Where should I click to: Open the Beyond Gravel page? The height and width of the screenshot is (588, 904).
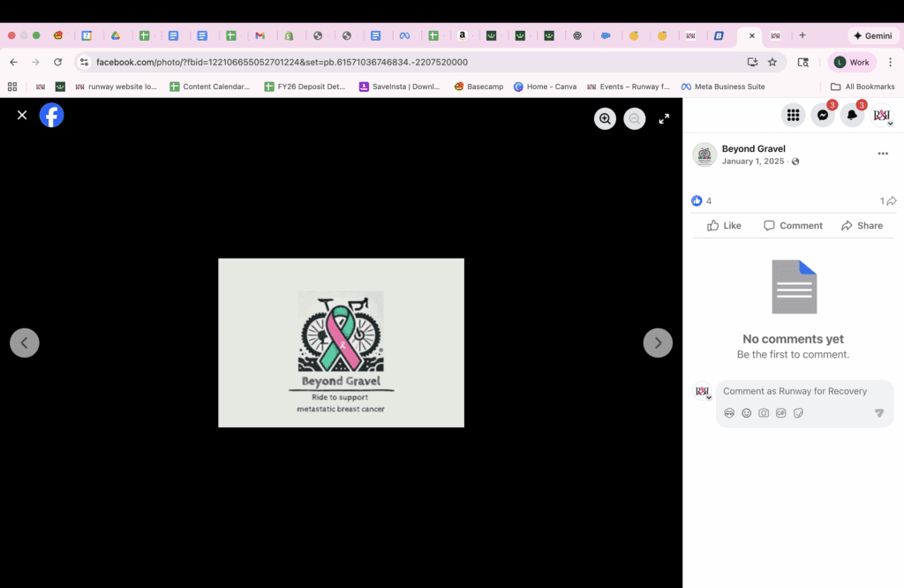[753, 148]
